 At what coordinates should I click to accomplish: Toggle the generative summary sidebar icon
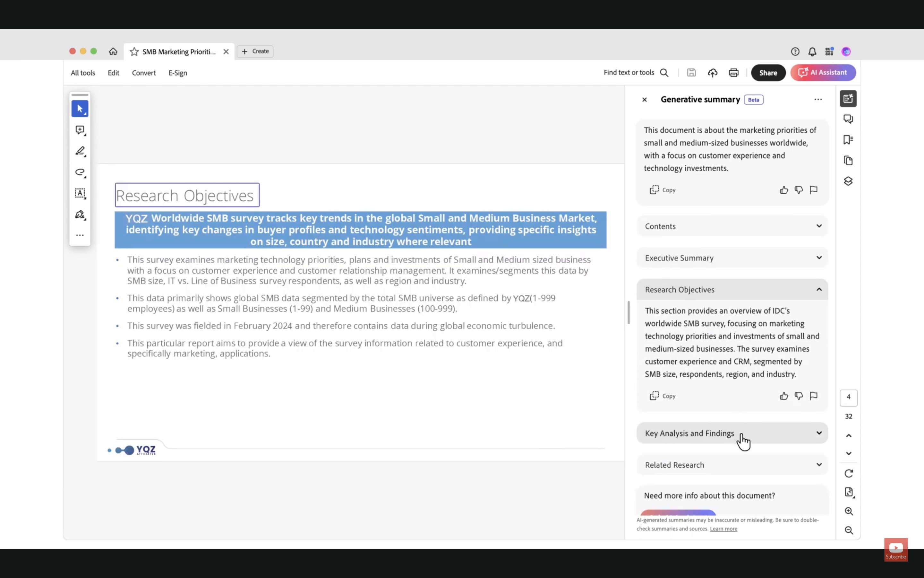(x=848, y=99)
